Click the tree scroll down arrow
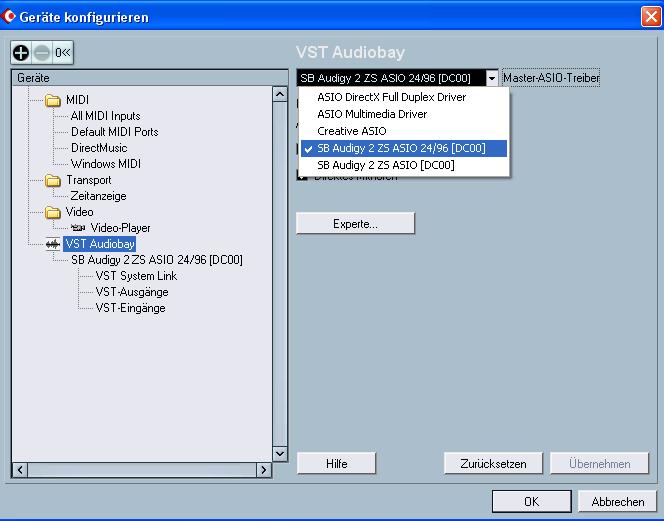This screenshot has width=664, height=521. pos(279,454)
